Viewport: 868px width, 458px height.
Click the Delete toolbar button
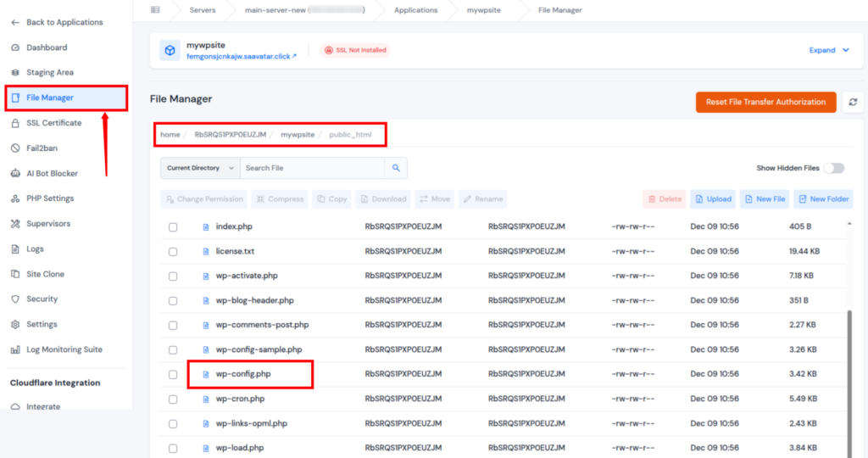(664, 198)
